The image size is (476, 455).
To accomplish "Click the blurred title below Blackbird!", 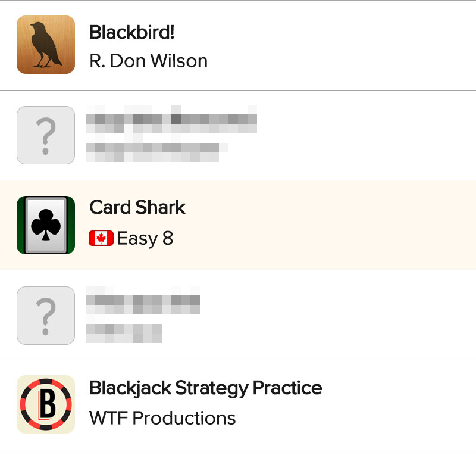I will click(x=171, y=119).
